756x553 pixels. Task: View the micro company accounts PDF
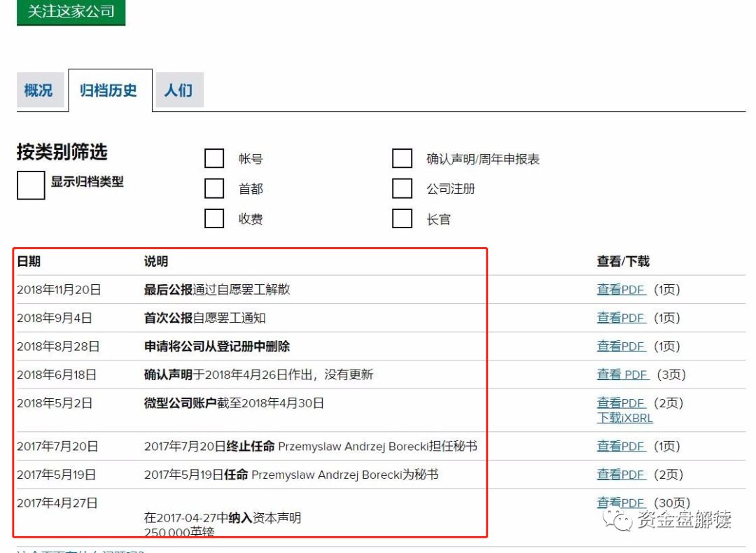click(622, 403)
